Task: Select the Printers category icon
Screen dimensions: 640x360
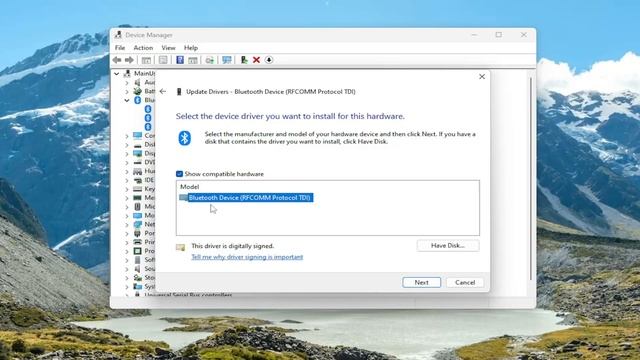Action: [138, 242]
